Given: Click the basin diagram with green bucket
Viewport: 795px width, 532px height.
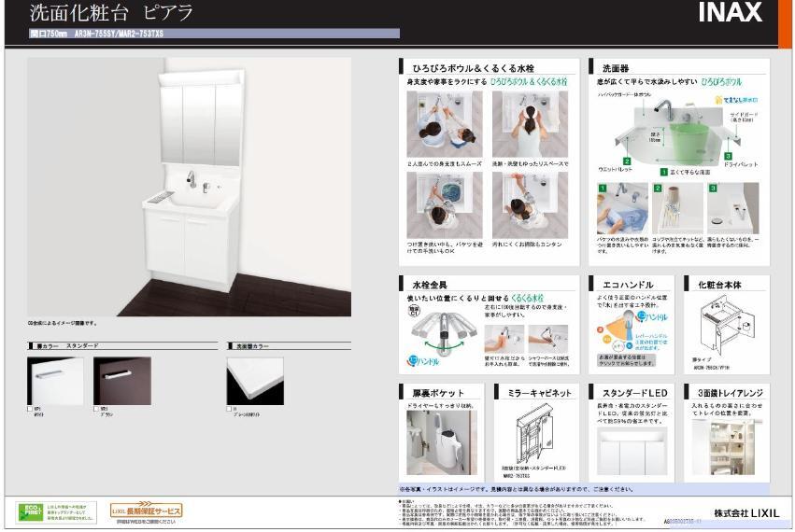Looking at the screenshot, I should pyautogui.click(x=679, y=133).
